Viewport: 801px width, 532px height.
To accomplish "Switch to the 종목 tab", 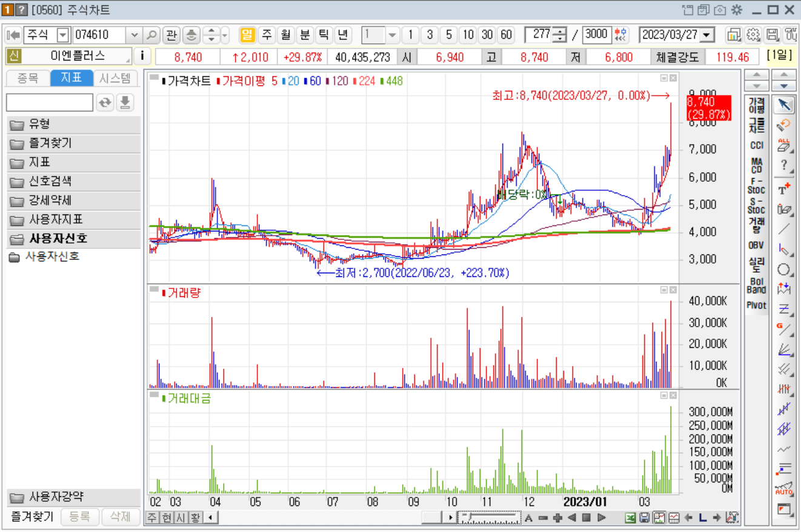I will click(x=28, y=78).
